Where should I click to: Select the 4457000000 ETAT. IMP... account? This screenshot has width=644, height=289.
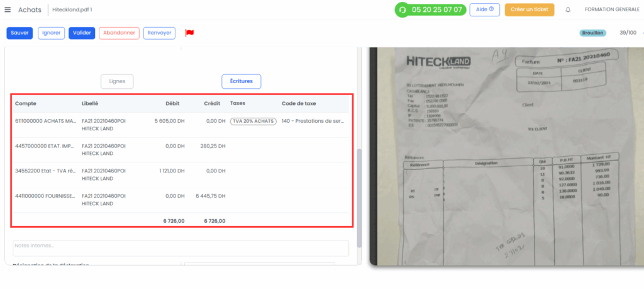(45, 146)
